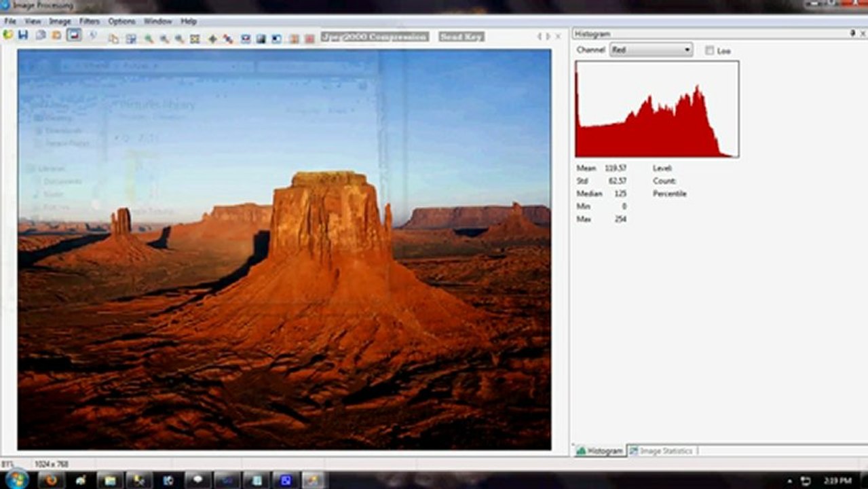The width and height of the screenshot is (868, 489).
Task: Click the Max value 254
Action: point(620,219)
